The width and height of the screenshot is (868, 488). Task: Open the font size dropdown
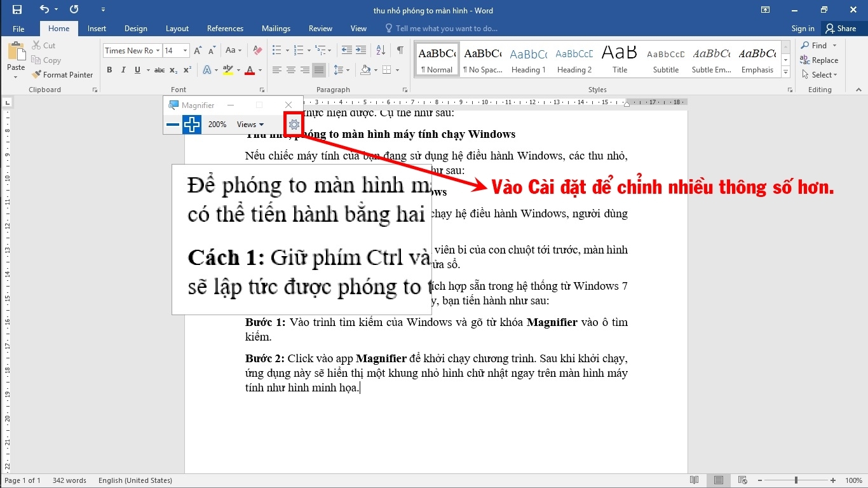tap(186, 50)
